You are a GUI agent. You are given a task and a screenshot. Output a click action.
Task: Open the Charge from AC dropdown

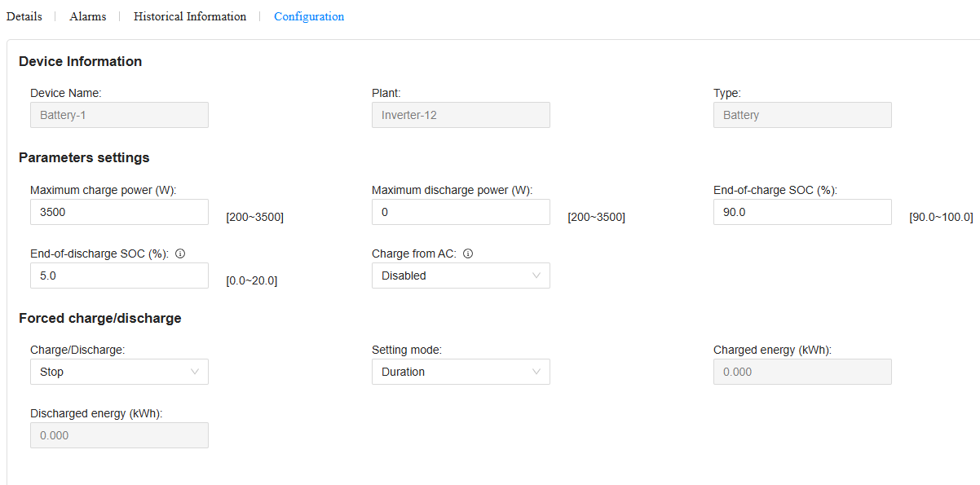(461, 276)
